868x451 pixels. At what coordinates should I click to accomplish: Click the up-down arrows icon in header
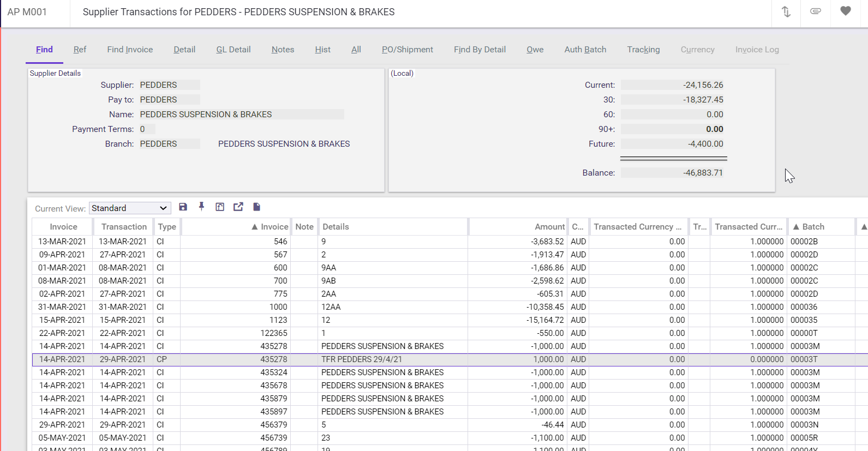(x=786, y=11)
